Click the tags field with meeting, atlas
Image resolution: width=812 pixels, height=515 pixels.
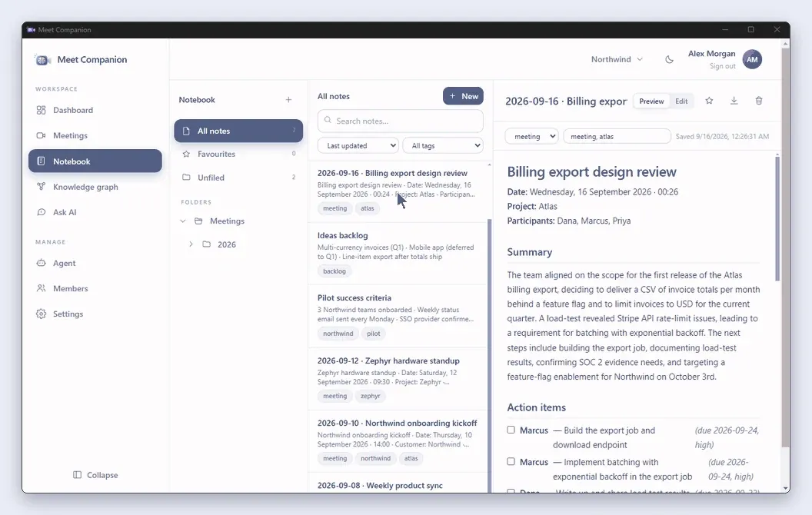pyautogui.click(x=617, y=137)
